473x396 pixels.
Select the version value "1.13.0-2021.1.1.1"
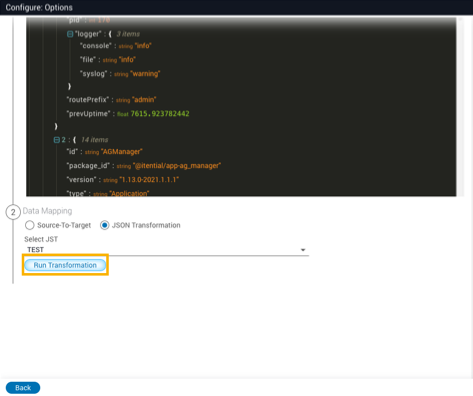coord(149,180)
